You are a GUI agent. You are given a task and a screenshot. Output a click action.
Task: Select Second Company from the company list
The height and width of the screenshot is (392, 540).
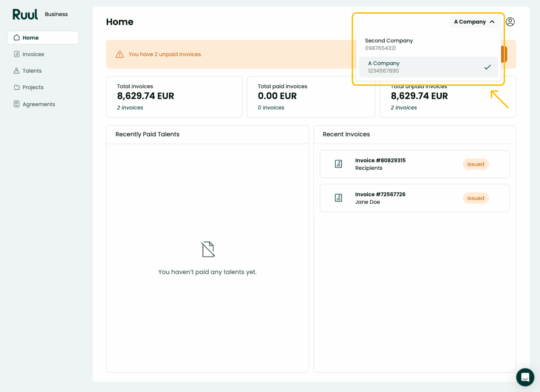[x=428, y=44]
